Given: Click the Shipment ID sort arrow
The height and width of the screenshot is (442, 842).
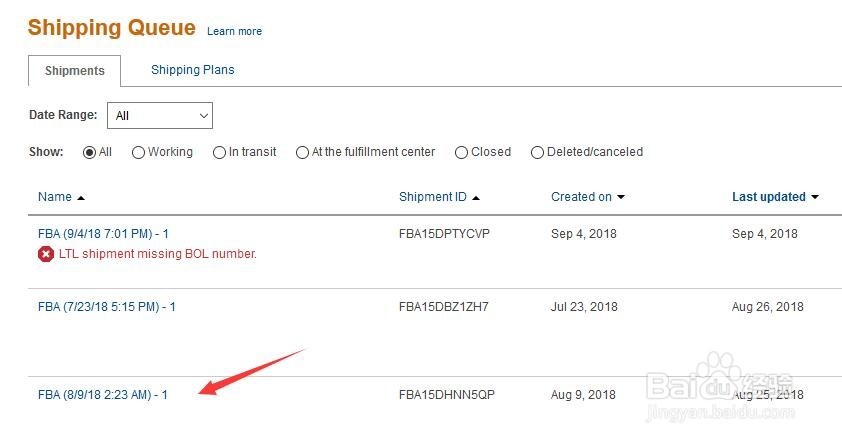Looking at the screenshot, I should [x=476, y=198].
